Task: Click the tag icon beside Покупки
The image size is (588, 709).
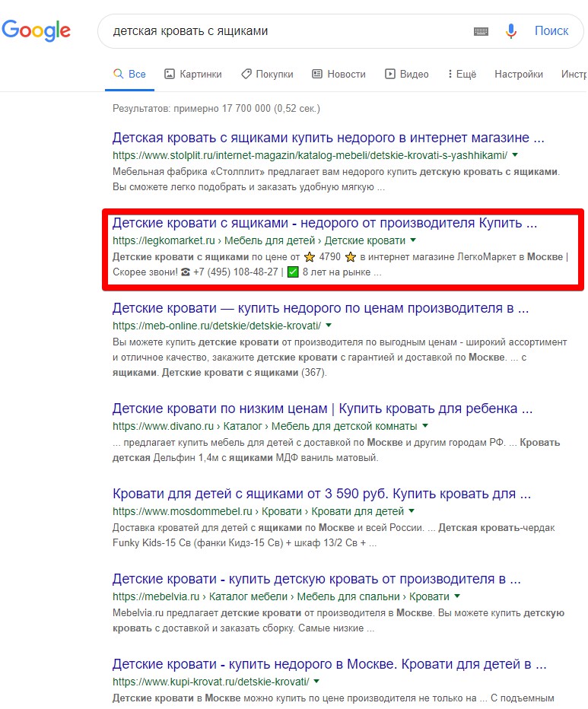Action: click(246, 74)
